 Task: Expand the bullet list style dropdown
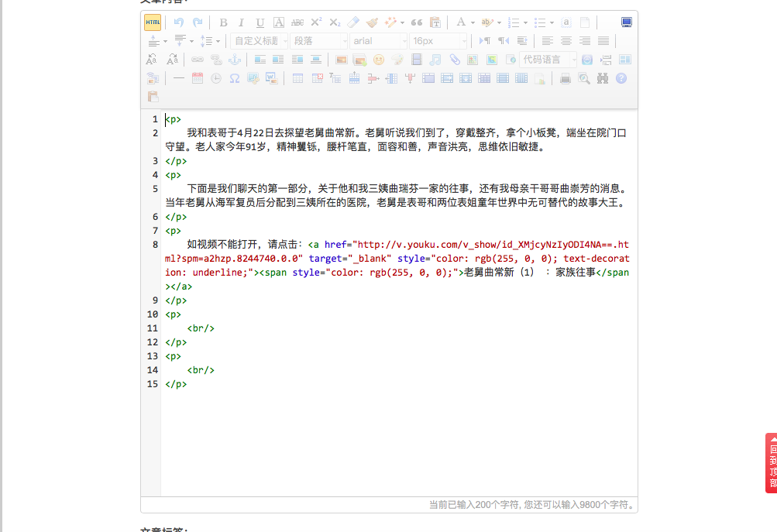click(x=552, y=22)
